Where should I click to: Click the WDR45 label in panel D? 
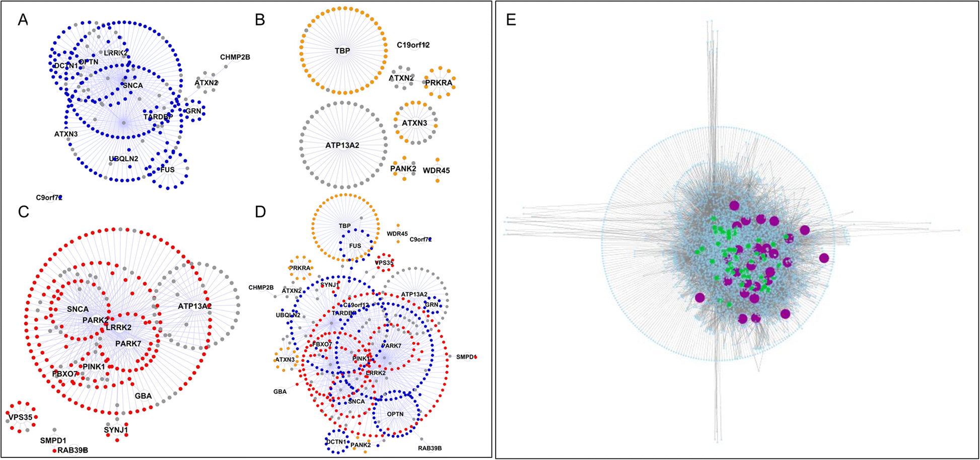pyautogui.click(x=397, y=234)
